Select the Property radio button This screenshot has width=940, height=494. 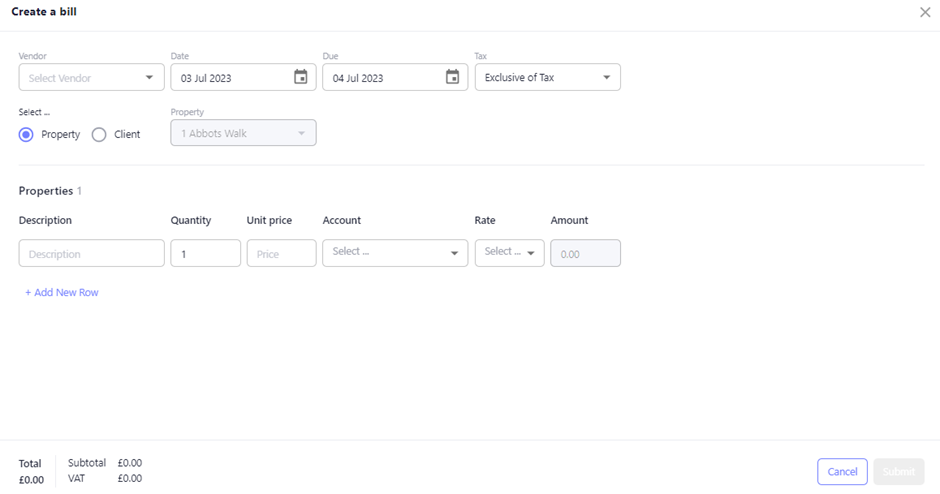tap(27, 134)
